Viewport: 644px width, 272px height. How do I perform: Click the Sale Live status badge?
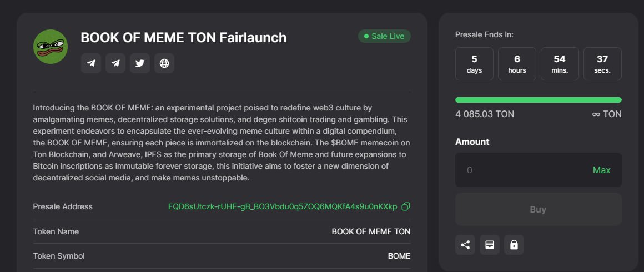(384, 36)
